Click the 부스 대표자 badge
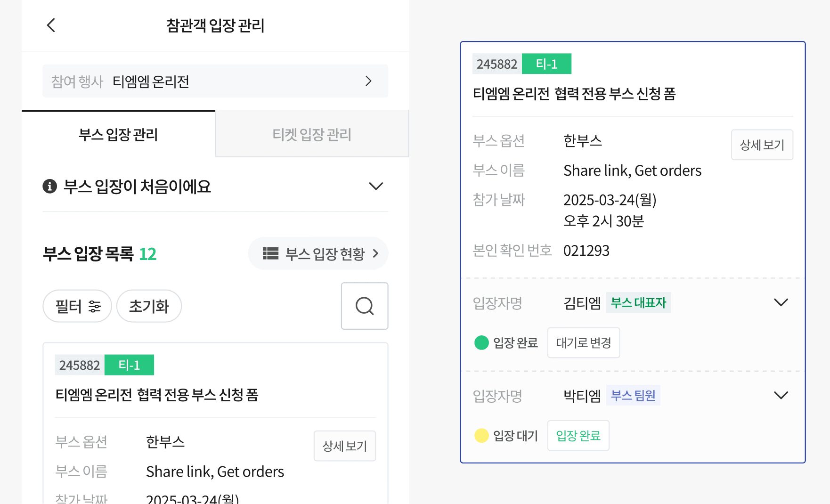 click(x=638, y=302)
